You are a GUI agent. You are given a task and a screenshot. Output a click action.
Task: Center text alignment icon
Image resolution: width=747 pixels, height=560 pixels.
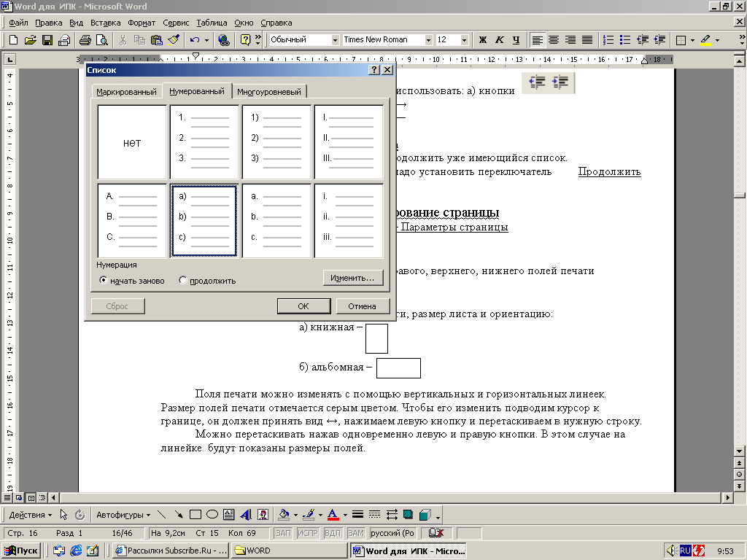coord(554,40)
